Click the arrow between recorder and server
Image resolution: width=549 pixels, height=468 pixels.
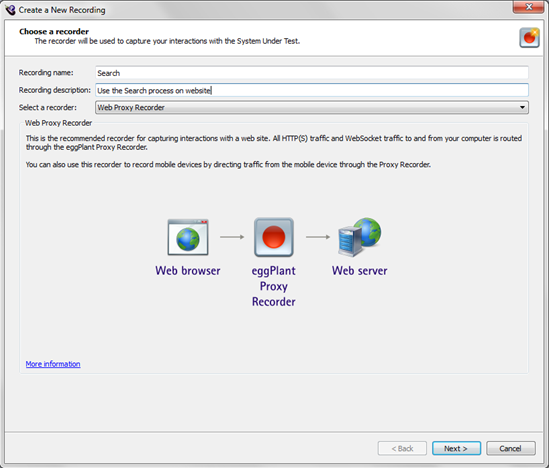coord(318,237)
